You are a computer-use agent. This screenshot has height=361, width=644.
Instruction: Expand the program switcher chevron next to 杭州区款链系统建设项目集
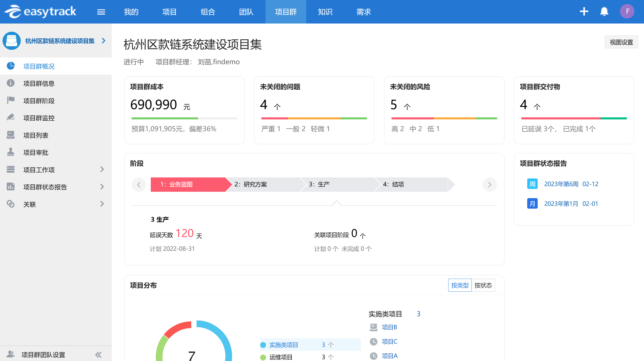103,40
